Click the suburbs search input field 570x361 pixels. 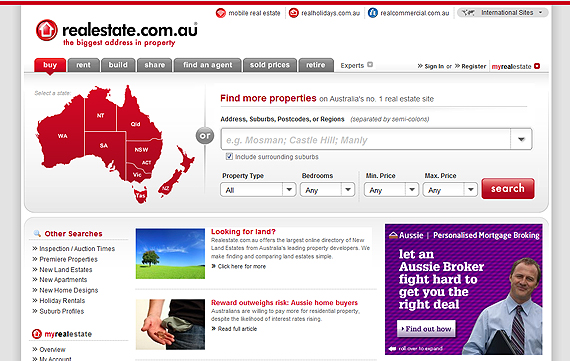tap(365, 139)
